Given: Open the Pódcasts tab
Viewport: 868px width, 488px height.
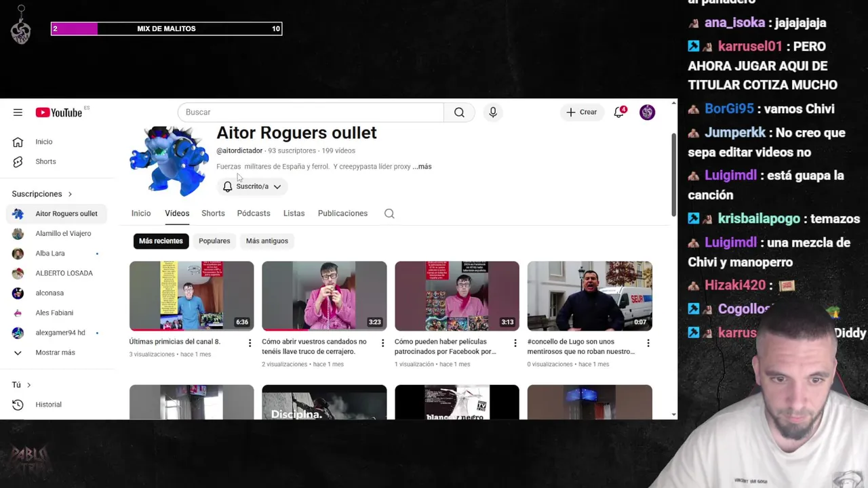Looking at the screenshot, I should (x=254, y=213).
